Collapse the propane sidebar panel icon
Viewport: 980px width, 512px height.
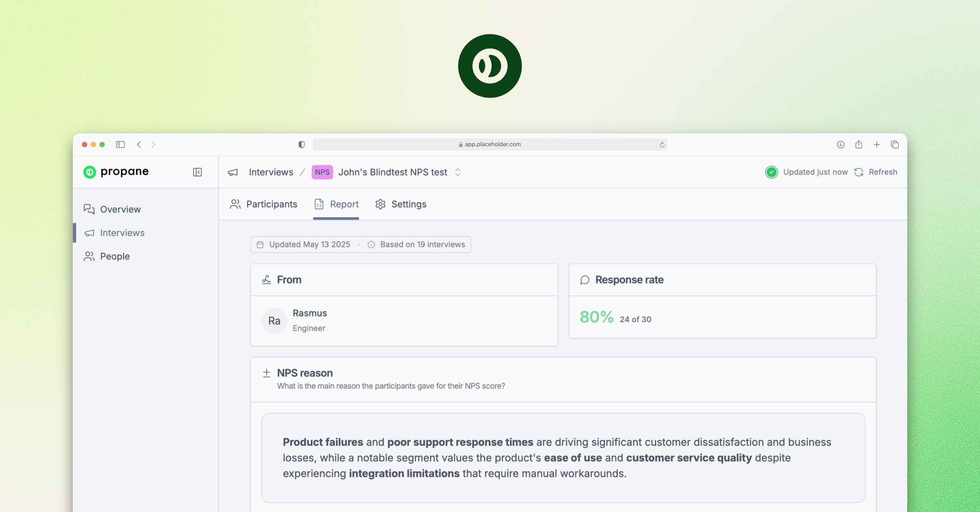[x=197, y=172]
